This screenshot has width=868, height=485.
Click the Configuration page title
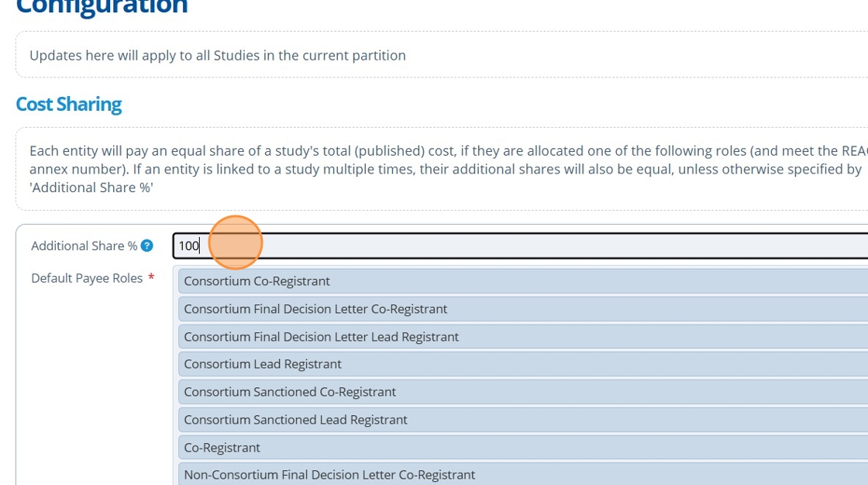point(102,8)
